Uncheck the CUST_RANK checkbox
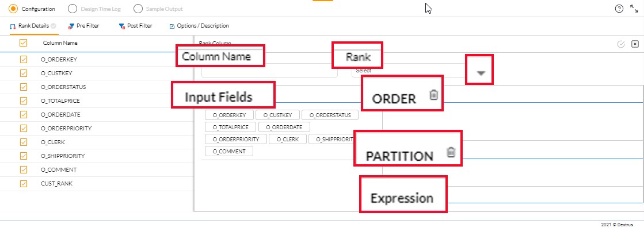The image size is (644, 228). (x=24, y=184)
